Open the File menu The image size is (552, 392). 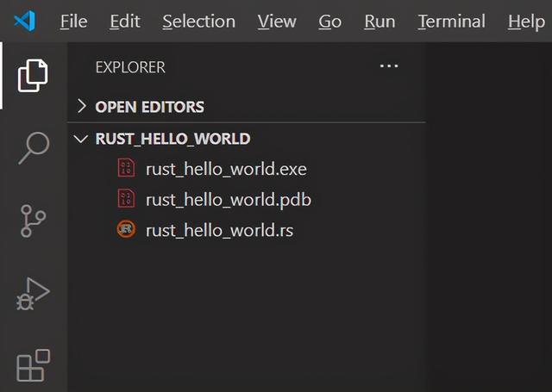pos(73,22)
